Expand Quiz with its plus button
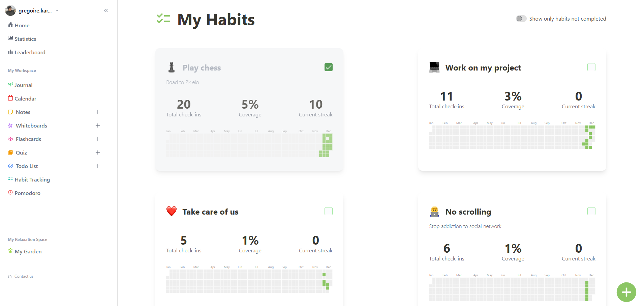644x306 pixels. tap(98, 152)
